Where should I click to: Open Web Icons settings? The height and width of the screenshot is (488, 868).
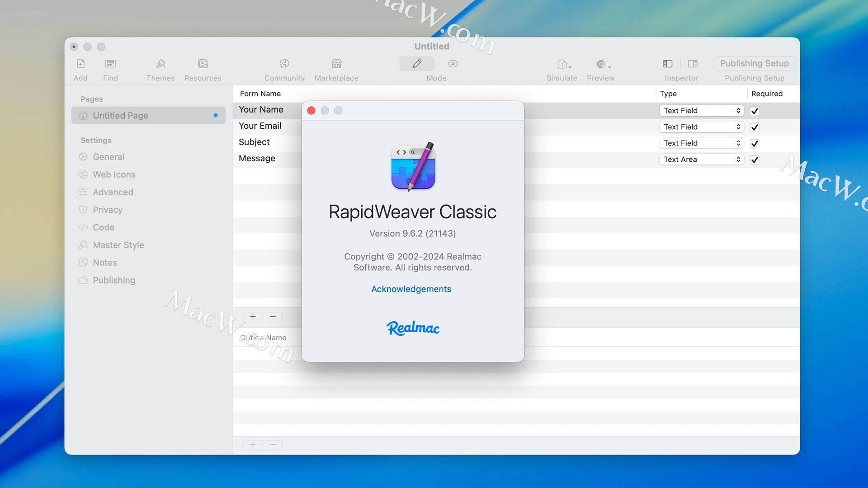coord(114,174)
